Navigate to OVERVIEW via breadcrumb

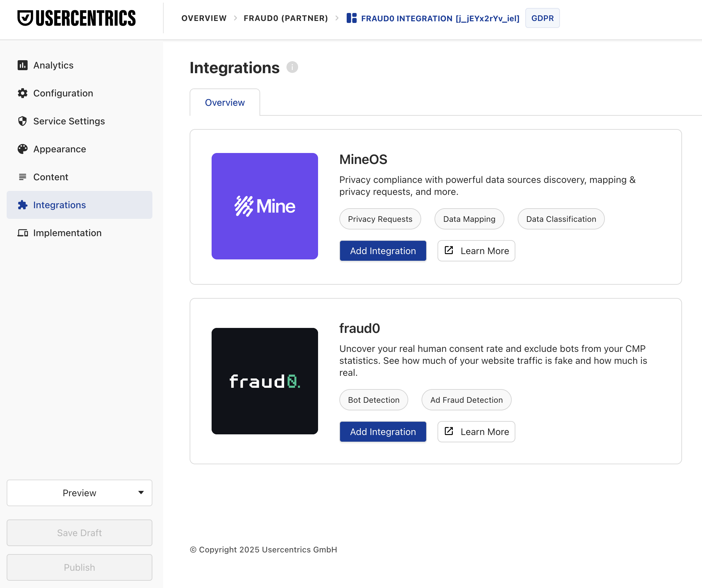(204, 18)
